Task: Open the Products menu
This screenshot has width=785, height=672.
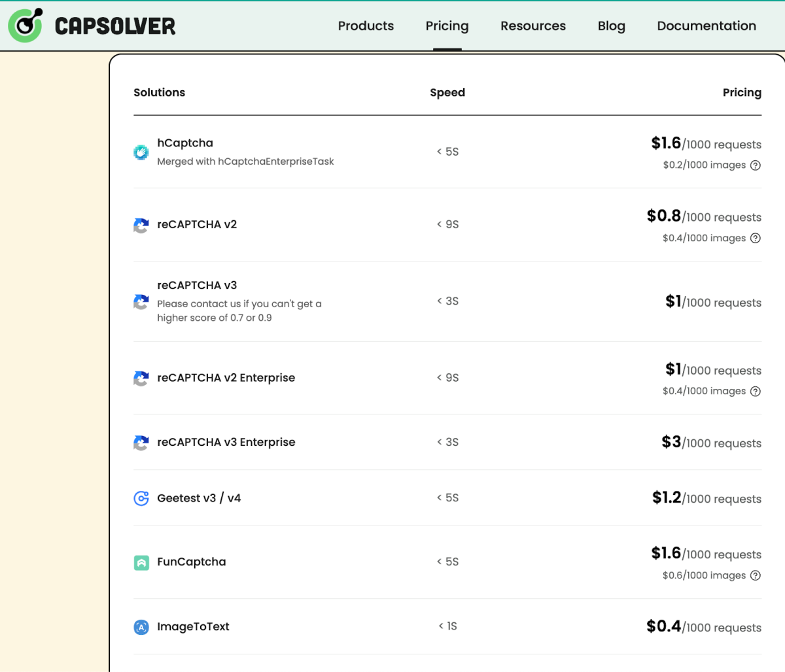Action: point(366,26)
